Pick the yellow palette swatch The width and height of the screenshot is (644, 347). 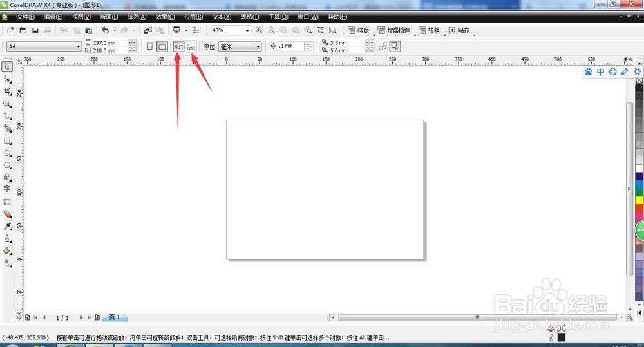coord(639,200)
